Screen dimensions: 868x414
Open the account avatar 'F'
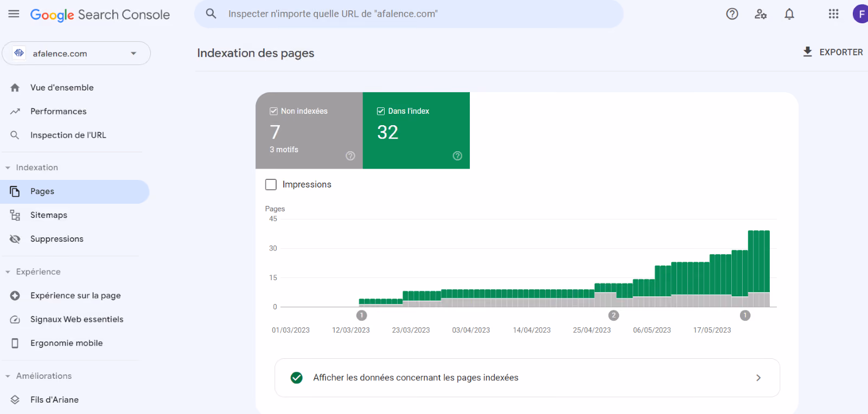coord(861,14)
